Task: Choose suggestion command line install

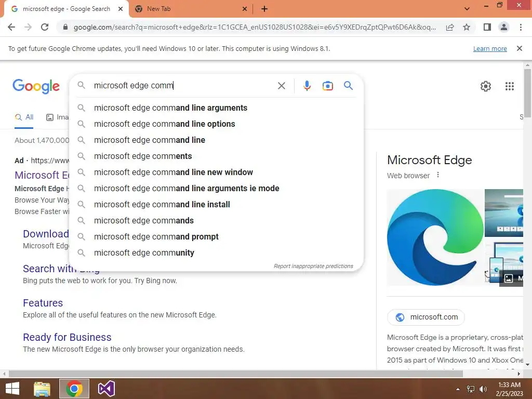Action: pos(216,205)
